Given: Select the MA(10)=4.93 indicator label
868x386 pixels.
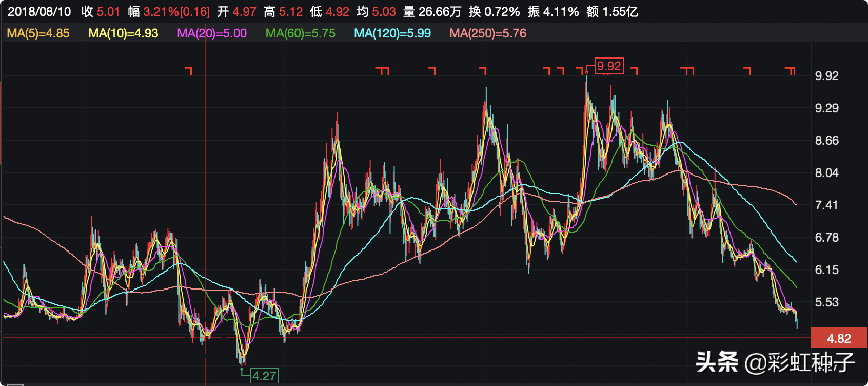Looking at the screenshot, I should coord(123,33).
